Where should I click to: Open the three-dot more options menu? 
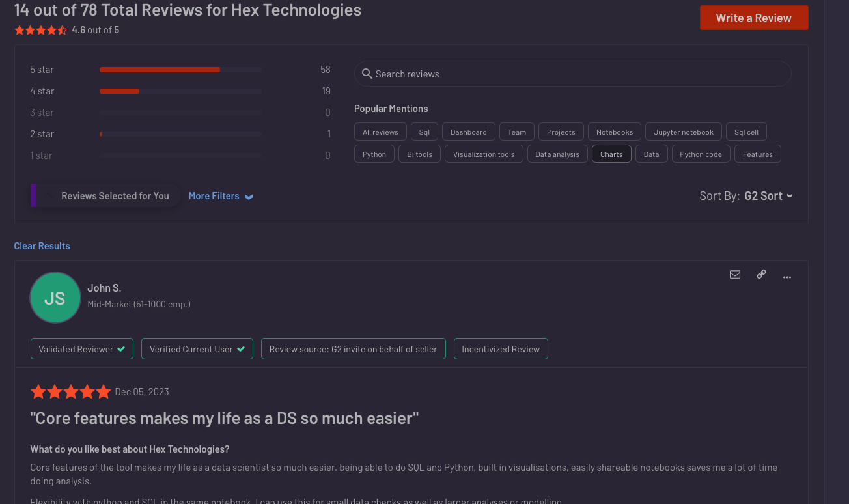787,277
